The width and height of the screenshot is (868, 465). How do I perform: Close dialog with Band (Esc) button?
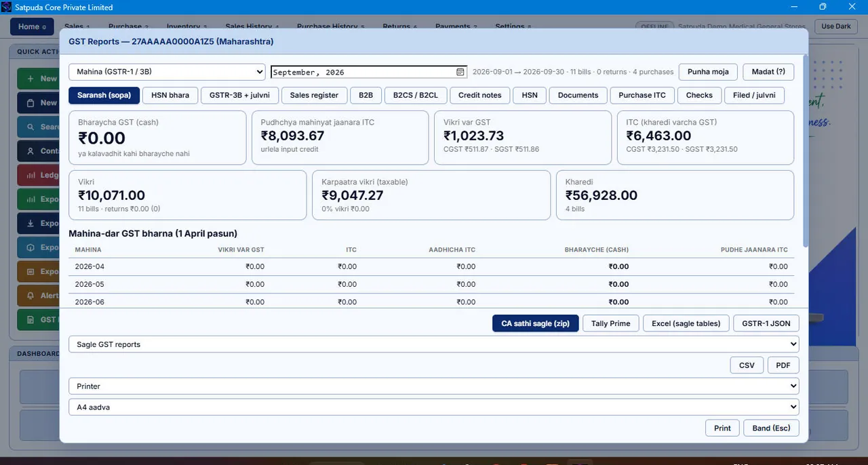772,428
